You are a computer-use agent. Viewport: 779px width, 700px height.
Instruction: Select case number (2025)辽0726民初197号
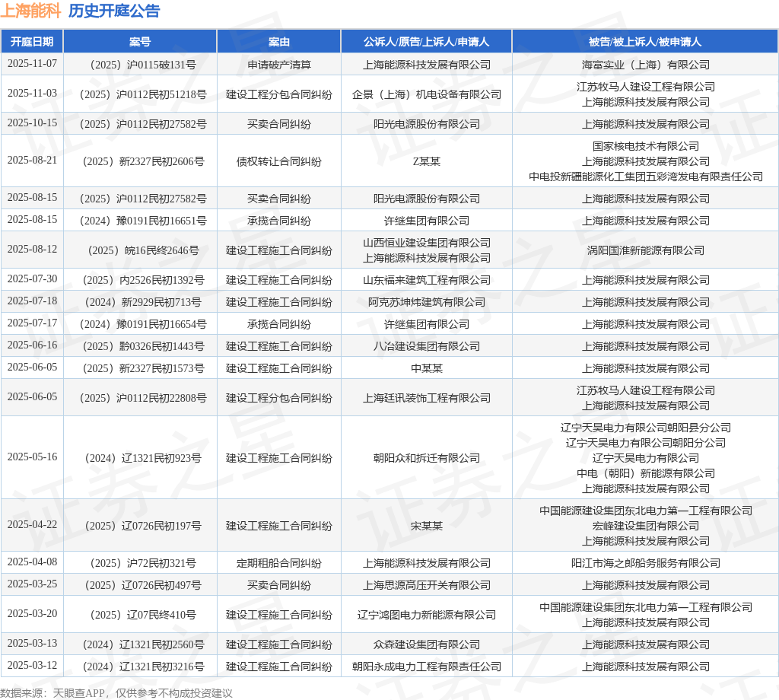coord(140,526)
